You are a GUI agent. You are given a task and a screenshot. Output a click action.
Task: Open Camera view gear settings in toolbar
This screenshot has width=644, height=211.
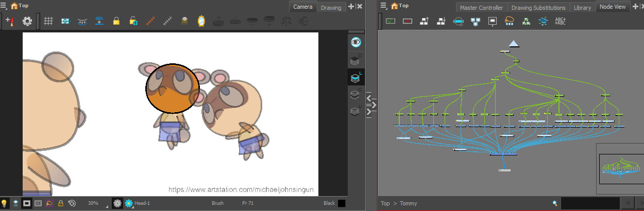click(27, 22)
